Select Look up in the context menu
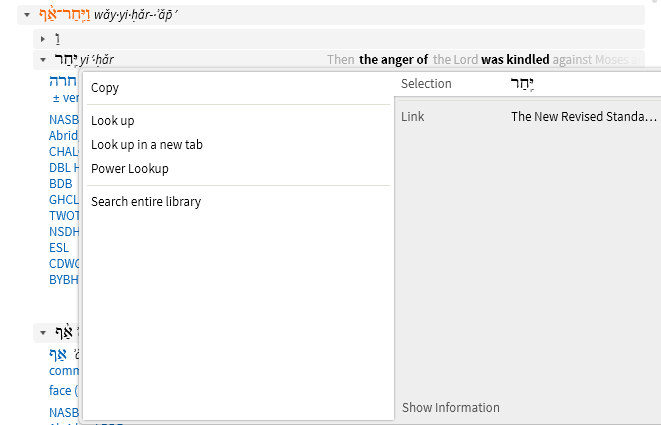 click(x=112, y=121)
